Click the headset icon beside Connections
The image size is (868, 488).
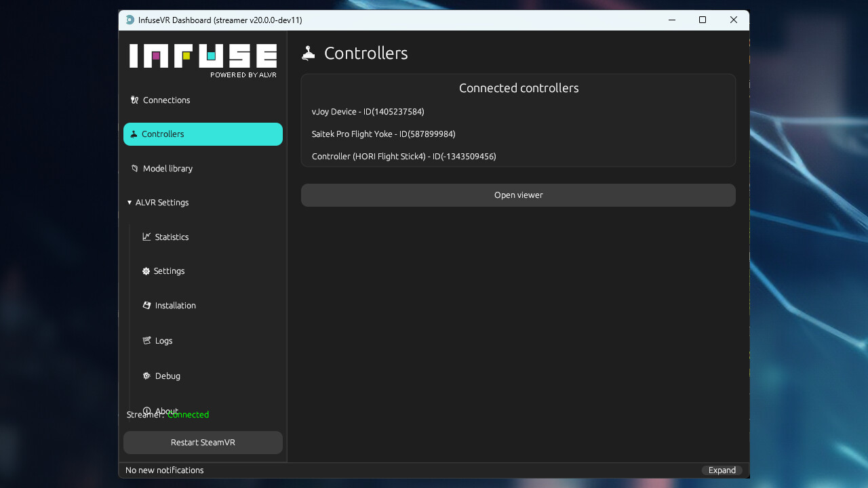[x=134, y=100]
